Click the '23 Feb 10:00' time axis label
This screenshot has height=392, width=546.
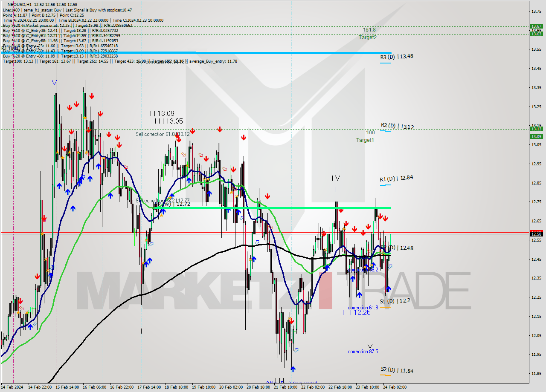pos(368,387)
